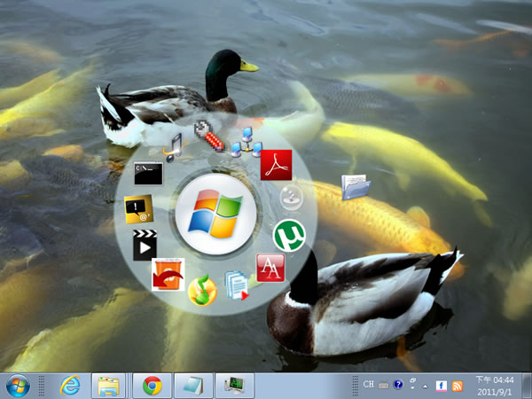
Task: Launch Google Chrome from the taskbar
Action: point(152,385)
